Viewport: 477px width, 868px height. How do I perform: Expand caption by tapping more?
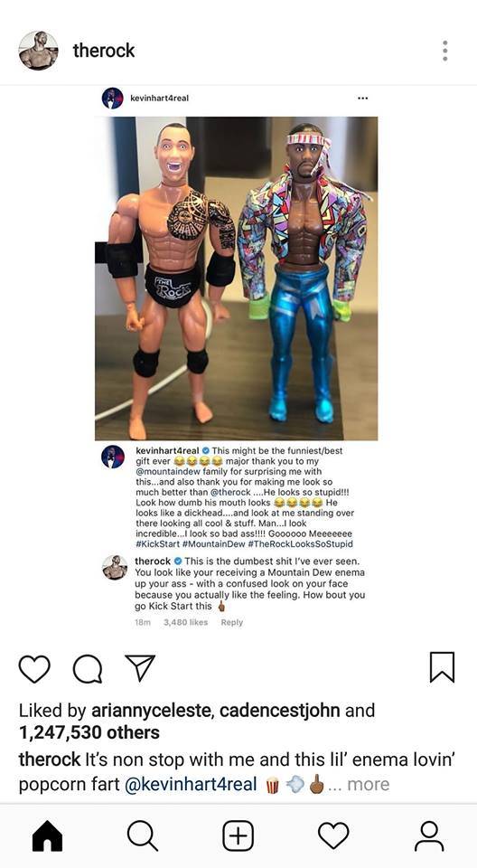(369, 784)
